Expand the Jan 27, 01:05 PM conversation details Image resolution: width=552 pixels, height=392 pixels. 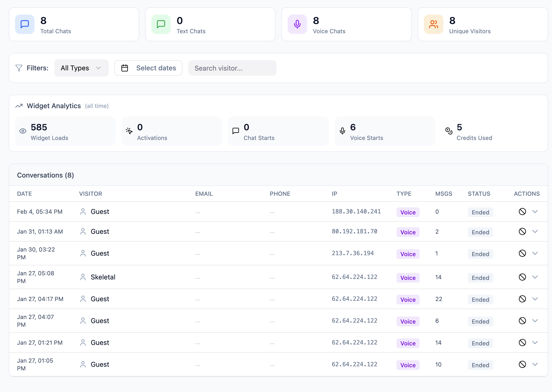coord(536,364)
